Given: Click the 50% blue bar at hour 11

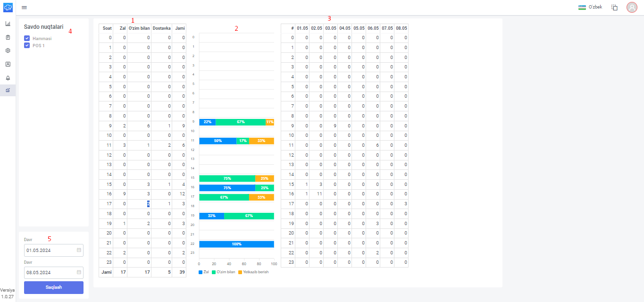Looking at the screenshot, I should [218, 141].
